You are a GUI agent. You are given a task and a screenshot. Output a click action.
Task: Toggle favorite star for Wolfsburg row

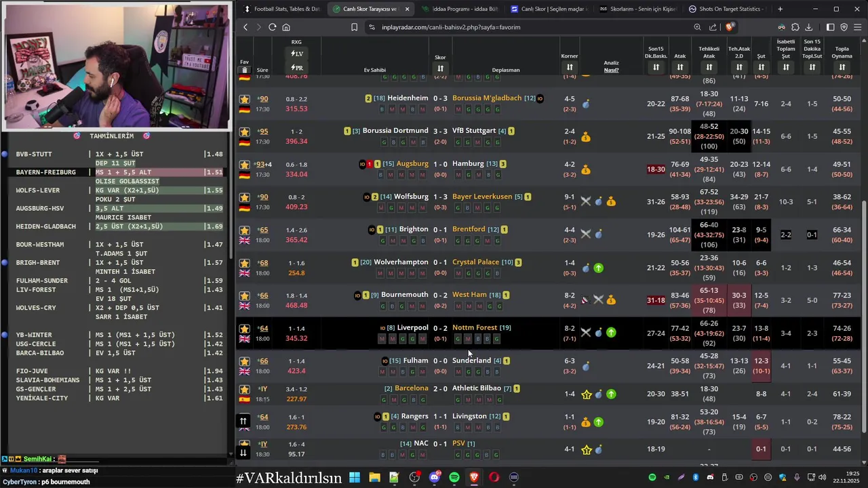245,197
